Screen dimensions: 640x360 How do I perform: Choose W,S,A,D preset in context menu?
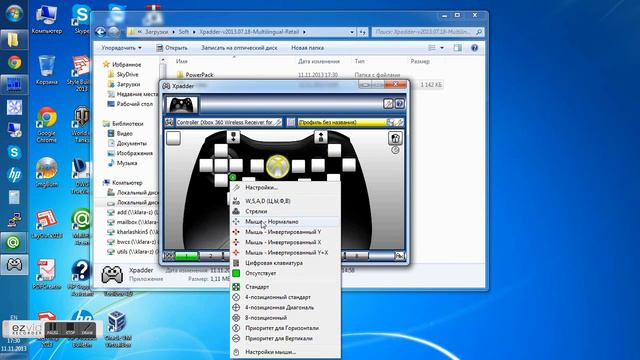[x=285, y=201]
